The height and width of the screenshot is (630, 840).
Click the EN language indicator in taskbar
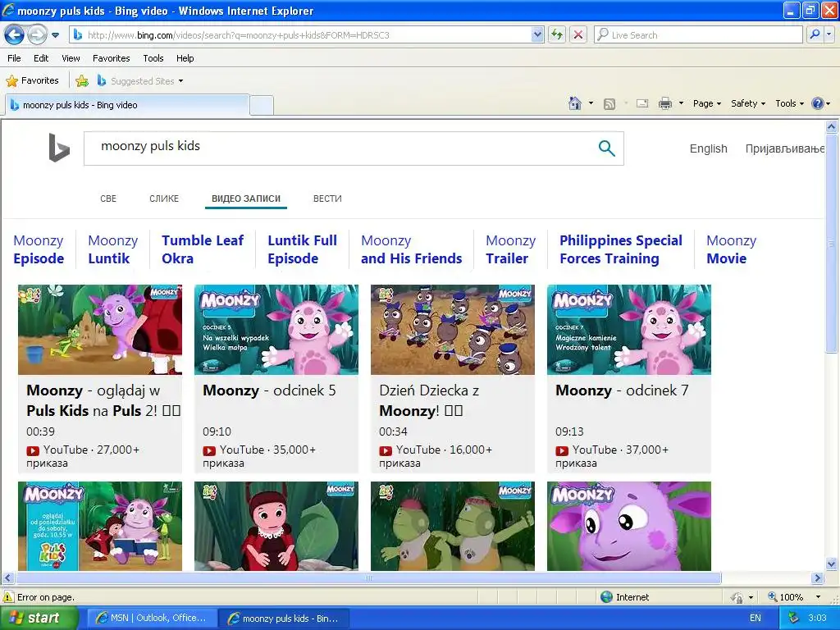pyautogui.click(x=755, y=619)
